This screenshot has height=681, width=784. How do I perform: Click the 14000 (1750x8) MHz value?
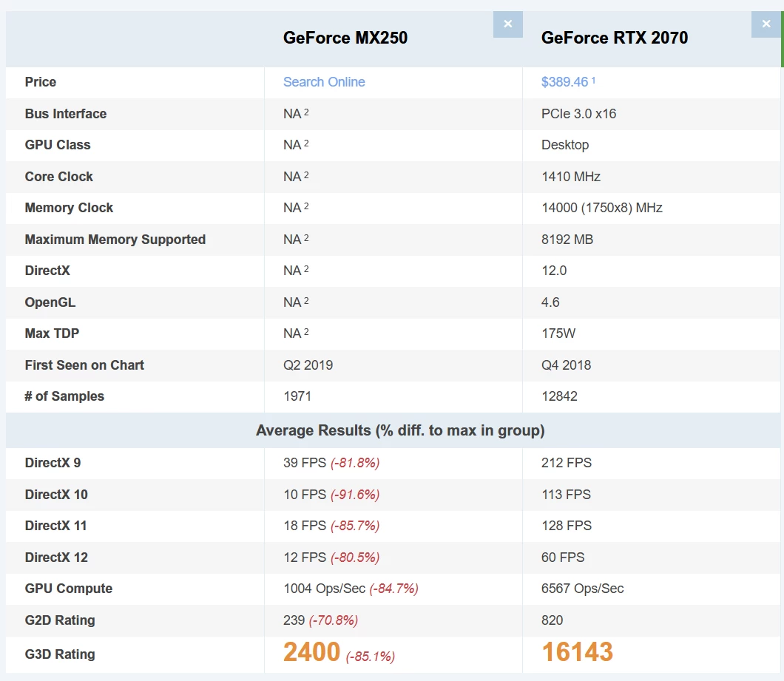pyautogui.click(x=602, y=208)
